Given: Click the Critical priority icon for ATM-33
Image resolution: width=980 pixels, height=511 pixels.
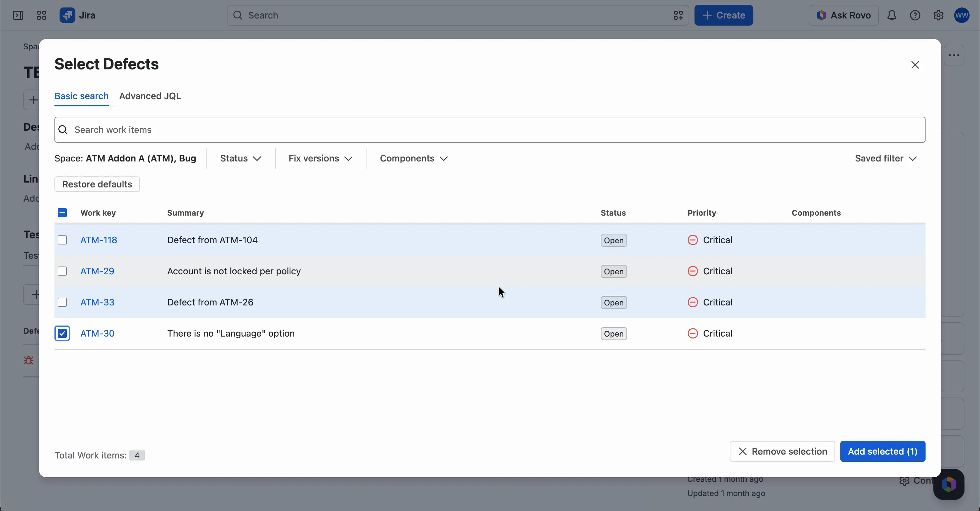Looking at the screenshot, I should [x=693, y=303].
